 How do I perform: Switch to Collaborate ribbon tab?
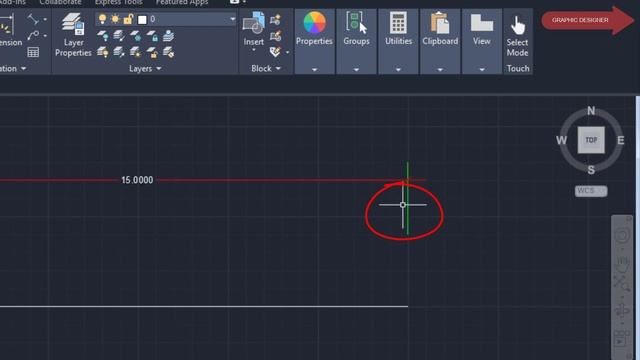60,2
